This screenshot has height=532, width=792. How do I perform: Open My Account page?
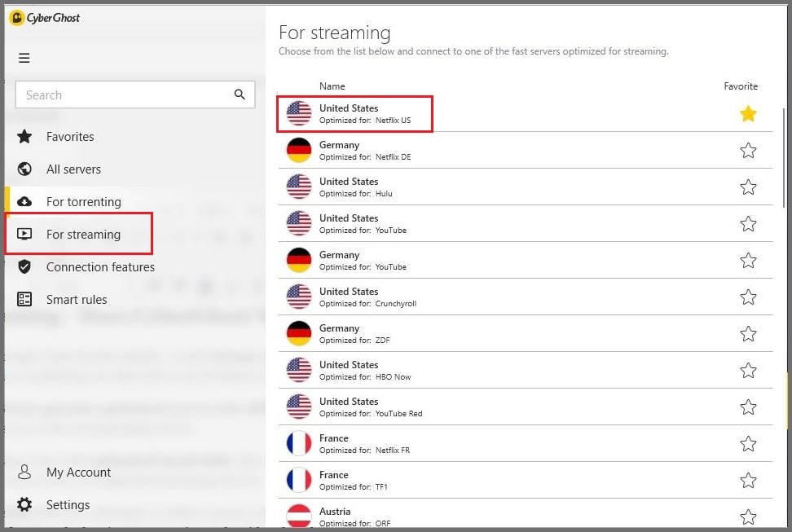coord(78,473)
